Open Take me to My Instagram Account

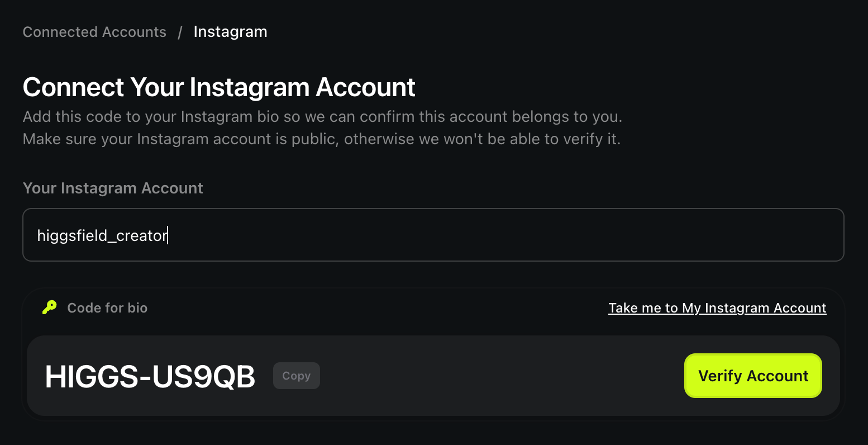point(717,308)
